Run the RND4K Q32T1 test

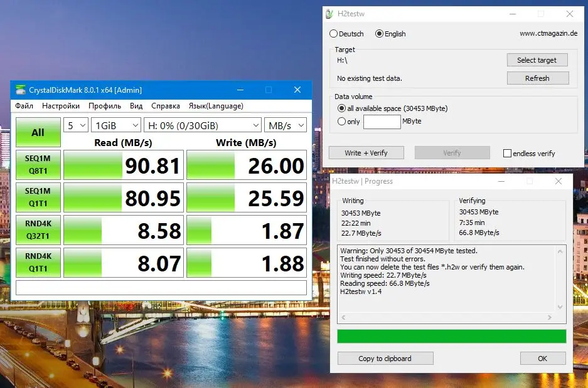click(x=38, y=230)
